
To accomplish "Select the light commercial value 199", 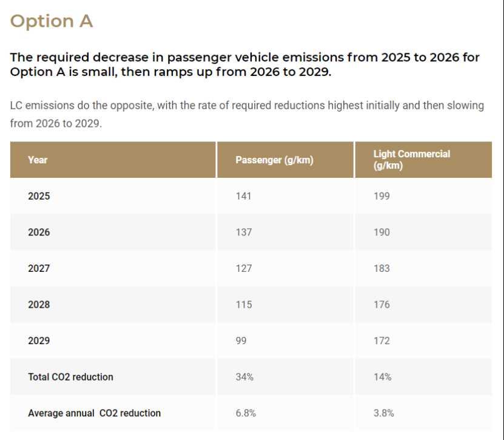I will 381,196.
